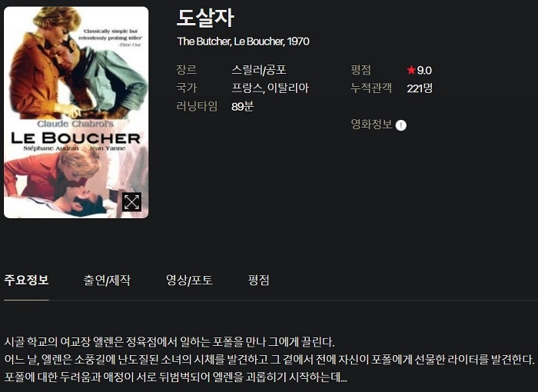Click the red star rating icon
The image size is (538, 392).
tap(411, 70)
